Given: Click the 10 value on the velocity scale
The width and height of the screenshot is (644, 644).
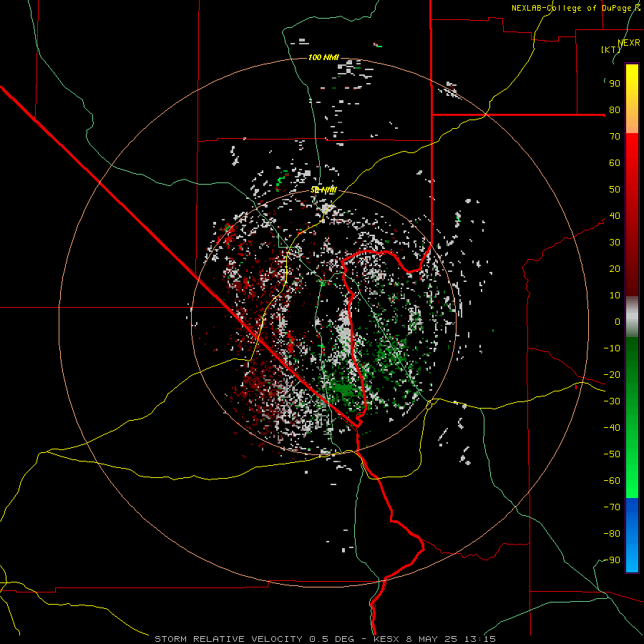Looking at the screenshot, I should (x=615, y=296).
